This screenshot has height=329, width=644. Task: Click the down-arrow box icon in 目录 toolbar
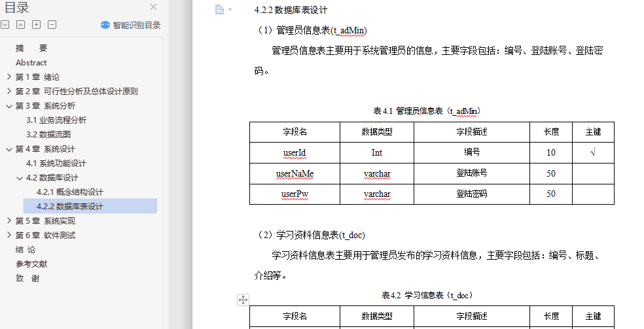5,25
